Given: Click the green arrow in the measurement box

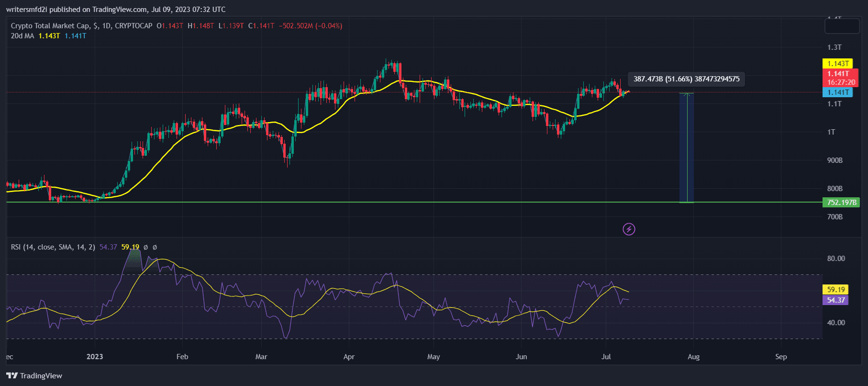Looking at the screenshot, I should coord(687,148).
